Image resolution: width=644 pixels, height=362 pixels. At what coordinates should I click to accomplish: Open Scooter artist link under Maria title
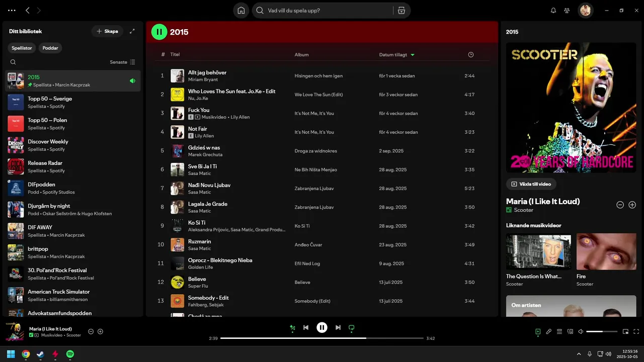coord(523,210)
